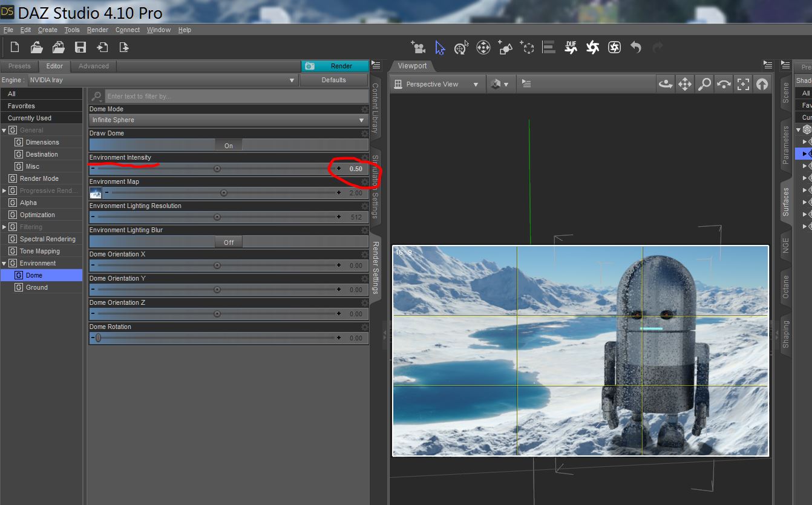Increase Environment Lighting Resolution with plus button
Image resolution: width=812 pixels, height=505 pixels.
[x=339, y=217]
